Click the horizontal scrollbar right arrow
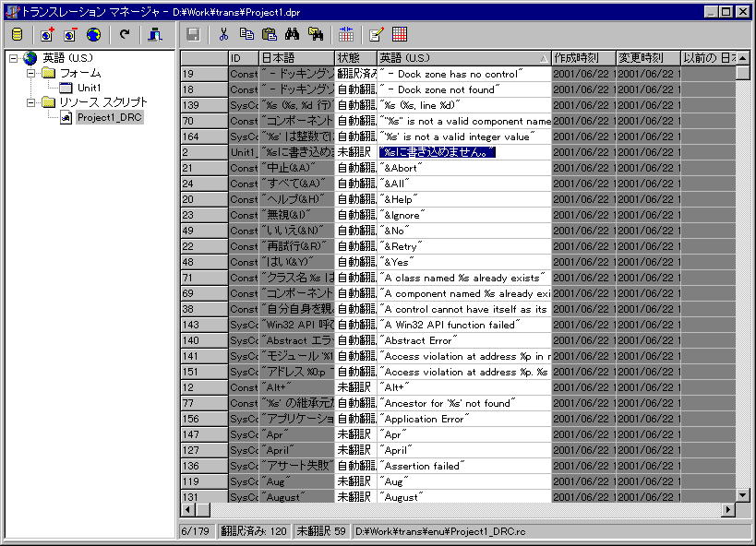Viewport: 756px width, 546px height. coord(728,509)
